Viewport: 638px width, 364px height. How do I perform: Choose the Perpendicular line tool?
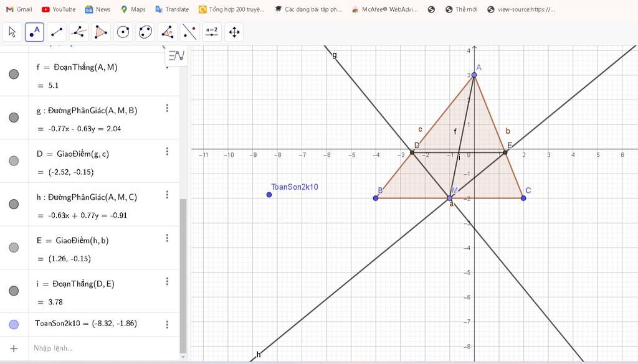pyautogui.click(x=79, y=32)
